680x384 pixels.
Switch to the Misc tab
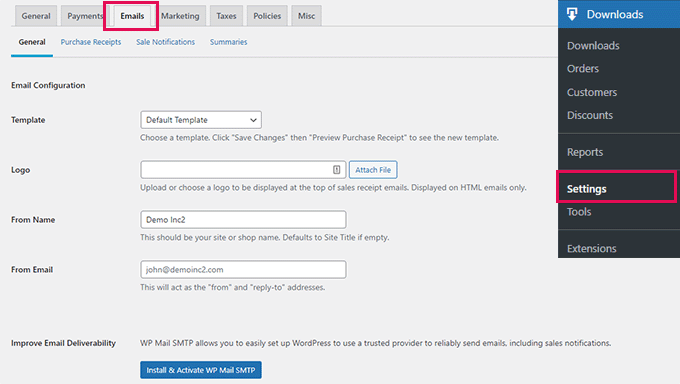[306, 16]
